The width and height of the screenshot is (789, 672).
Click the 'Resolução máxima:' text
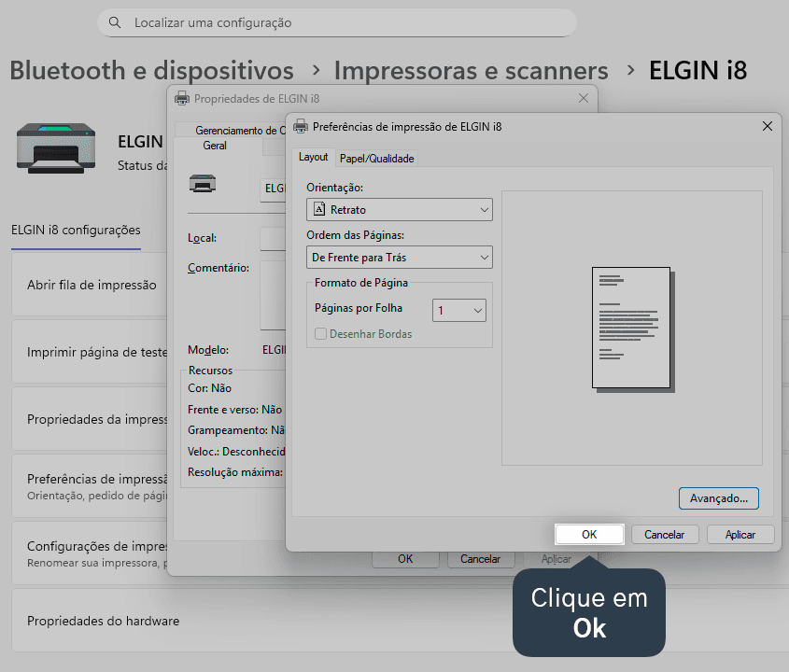235,472
